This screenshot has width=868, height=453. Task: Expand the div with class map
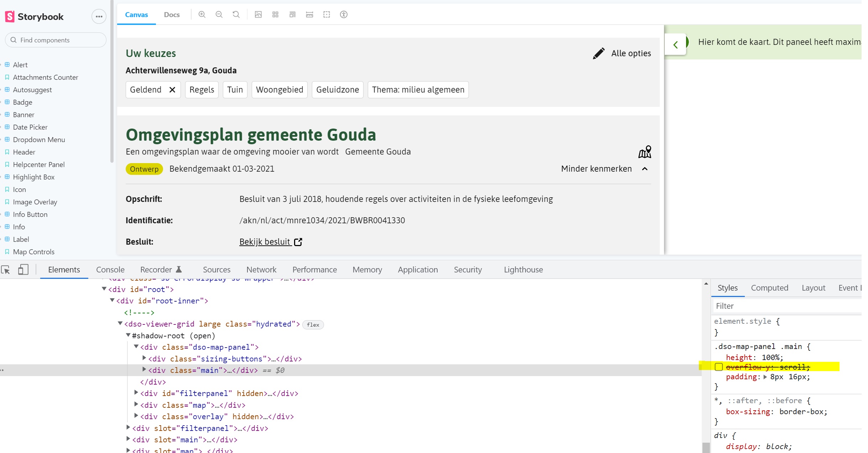point(136,404)
